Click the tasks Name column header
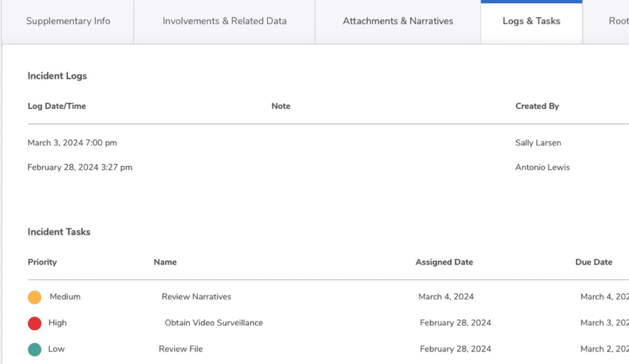Viewport: 629px width, 364px height. (x=165, y=262)
